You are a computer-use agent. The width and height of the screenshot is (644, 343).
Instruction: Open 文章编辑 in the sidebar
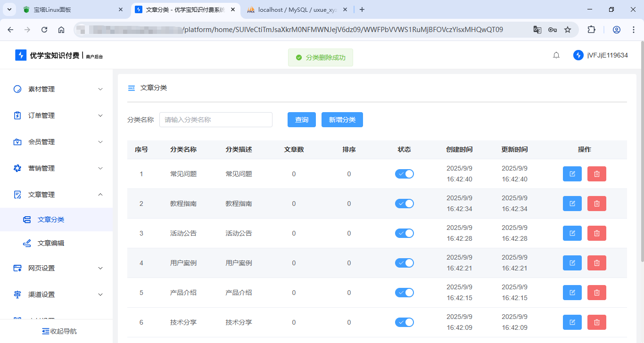point(51,243)
